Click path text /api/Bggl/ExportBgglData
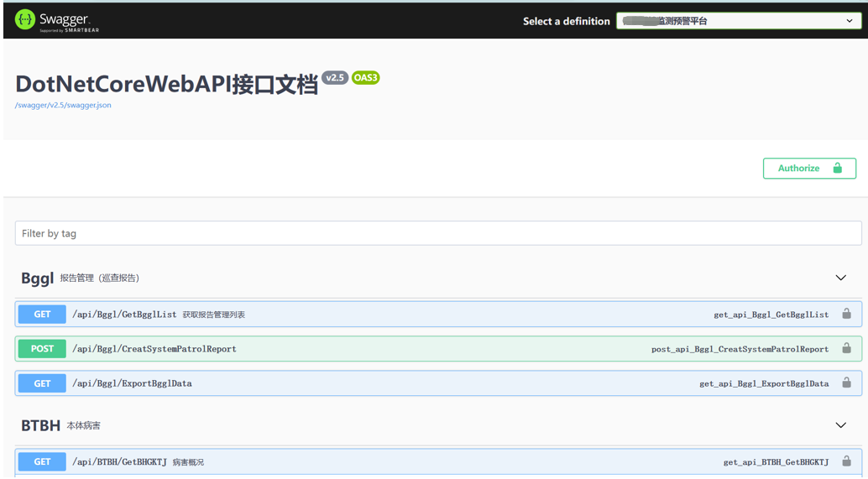Image resolution: width=868 pixels, height=479 pixels. [x=133, y=383]
